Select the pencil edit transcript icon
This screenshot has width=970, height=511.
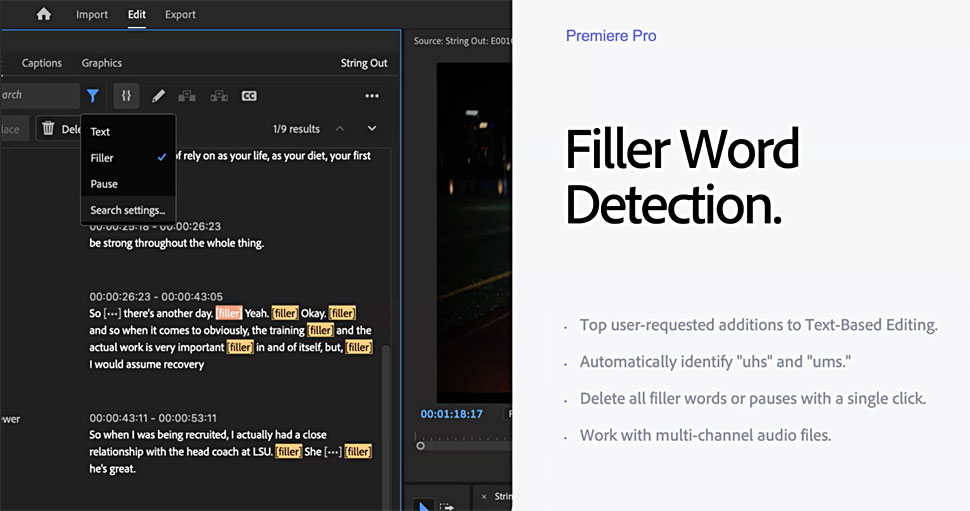(158, 95)
